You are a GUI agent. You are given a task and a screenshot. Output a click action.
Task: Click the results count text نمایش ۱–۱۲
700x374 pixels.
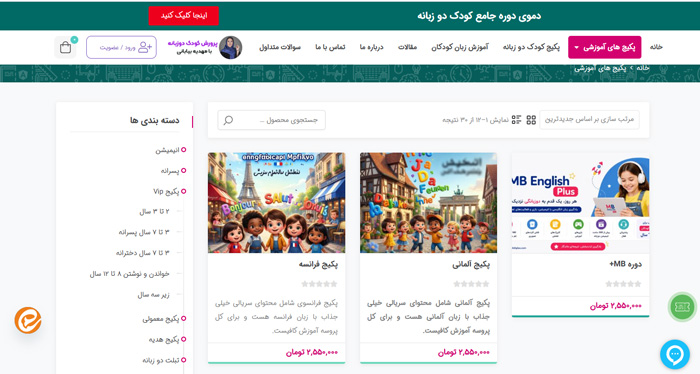(475, 120)
